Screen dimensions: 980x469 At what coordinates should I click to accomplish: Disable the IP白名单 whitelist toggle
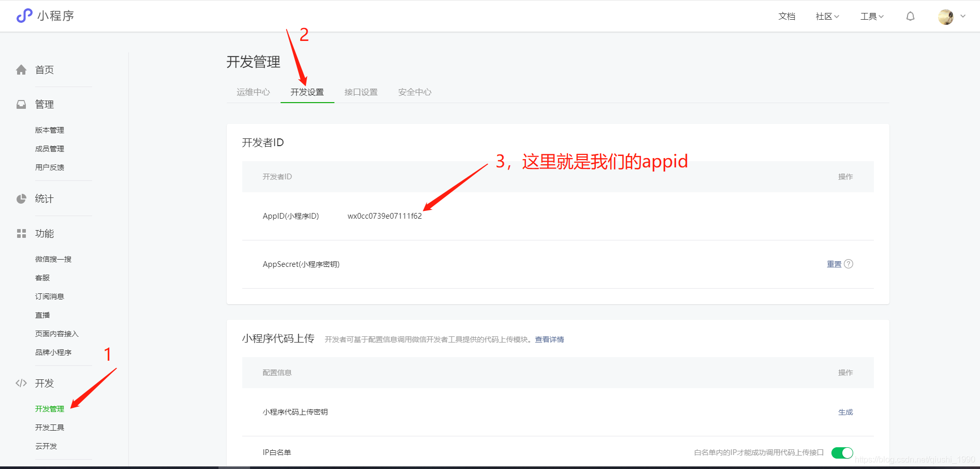point(842,452)
